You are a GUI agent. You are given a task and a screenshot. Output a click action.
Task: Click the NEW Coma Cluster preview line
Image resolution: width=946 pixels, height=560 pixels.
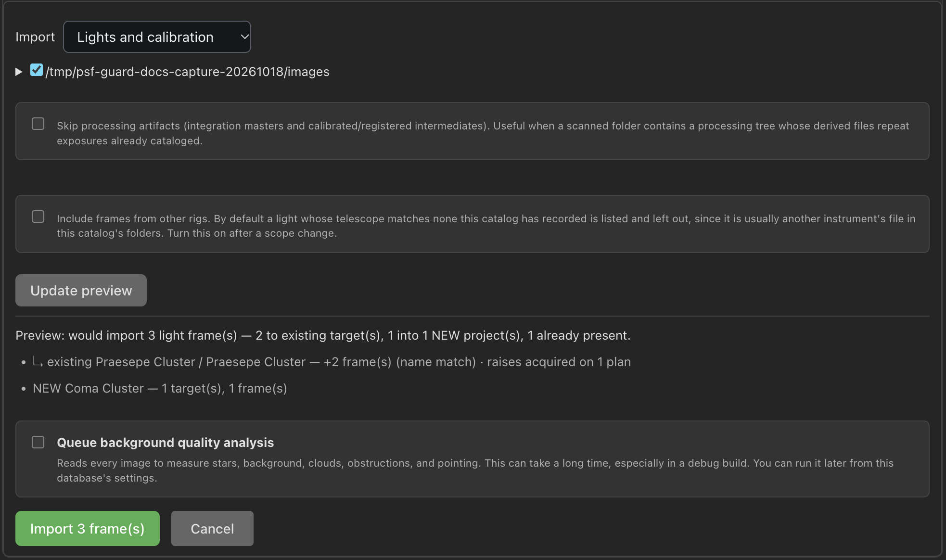(x=160, y=388)
